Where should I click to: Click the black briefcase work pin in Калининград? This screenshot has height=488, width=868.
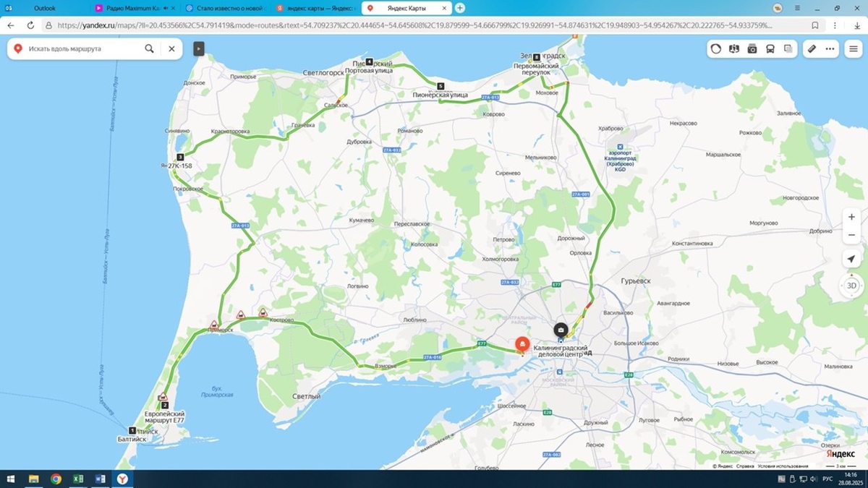561,330
